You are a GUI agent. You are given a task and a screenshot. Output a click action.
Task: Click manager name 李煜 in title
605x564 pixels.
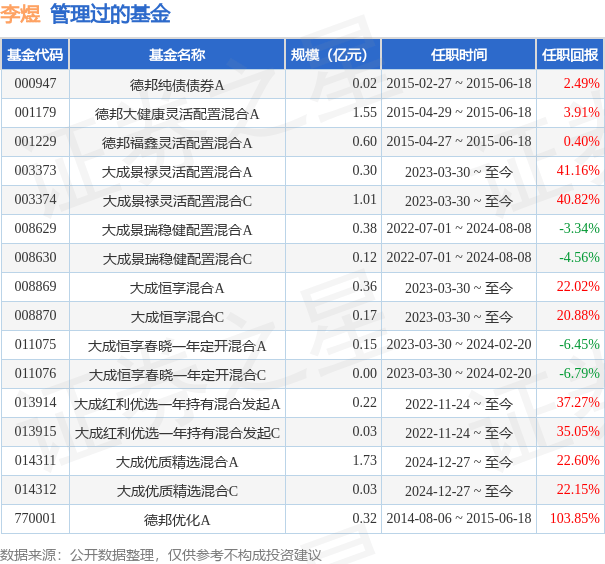tap(20, 14)
